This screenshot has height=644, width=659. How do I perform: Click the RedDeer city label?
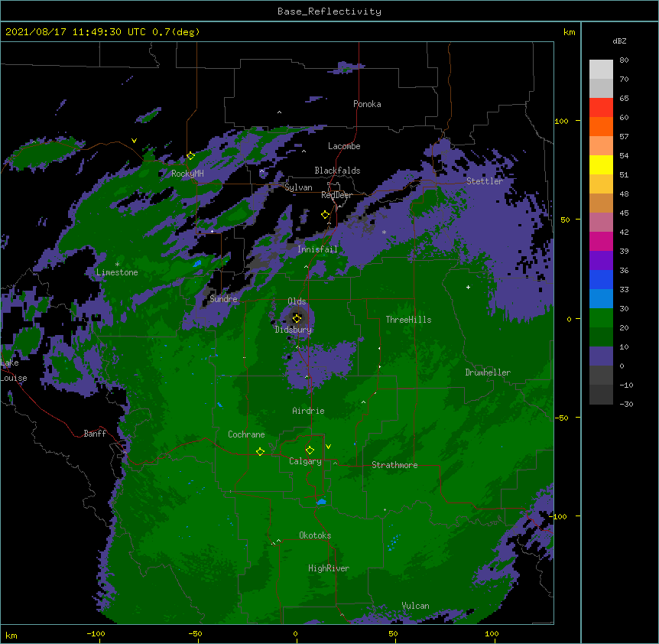point(336,195)
